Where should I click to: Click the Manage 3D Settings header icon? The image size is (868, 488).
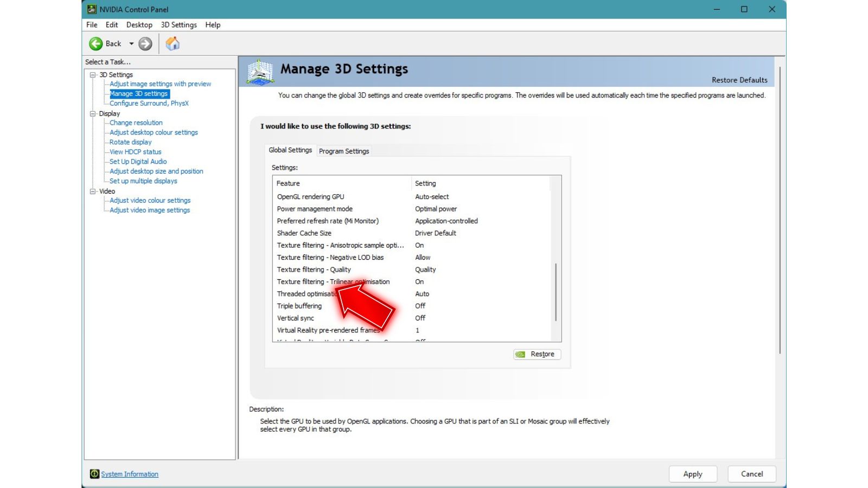(x=260, y=72)
